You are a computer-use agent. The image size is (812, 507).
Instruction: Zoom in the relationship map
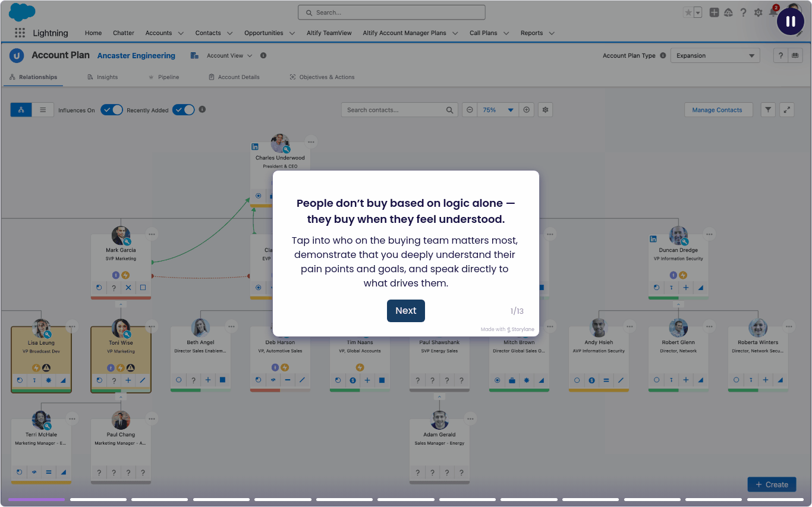(526, 110)
